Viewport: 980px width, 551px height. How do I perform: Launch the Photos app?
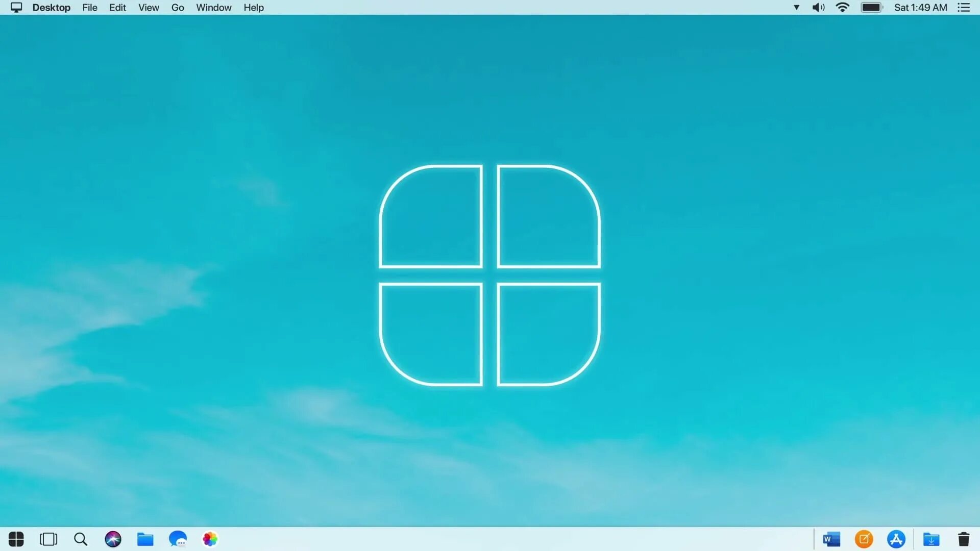click(210, 539)
